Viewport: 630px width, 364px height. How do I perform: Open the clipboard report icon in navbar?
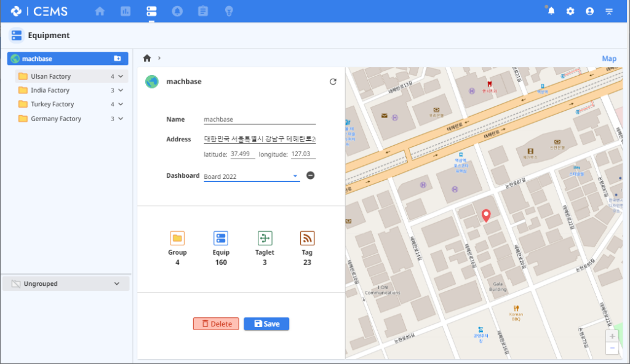(x=203, y=11)
